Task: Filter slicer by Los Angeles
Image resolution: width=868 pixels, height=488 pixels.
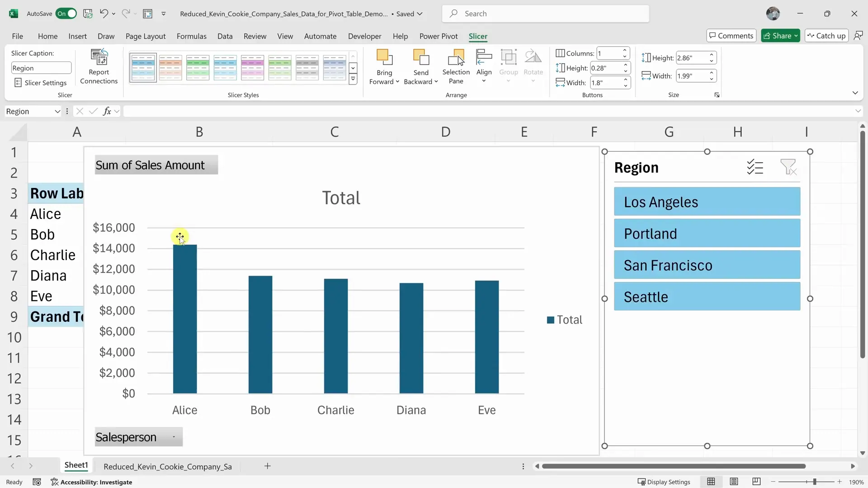Action: (x=707, y=202)
